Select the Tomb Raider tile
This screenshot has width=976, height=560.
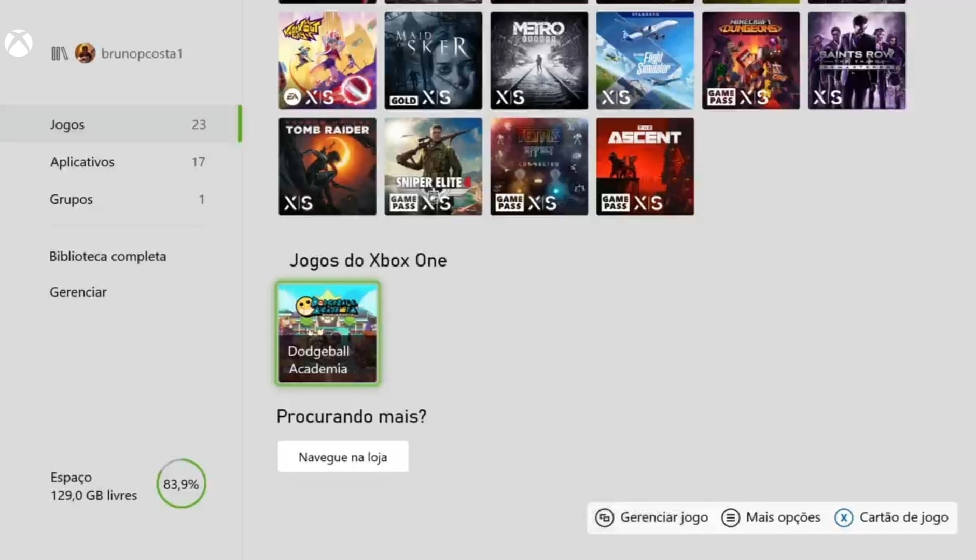[327, 166]
